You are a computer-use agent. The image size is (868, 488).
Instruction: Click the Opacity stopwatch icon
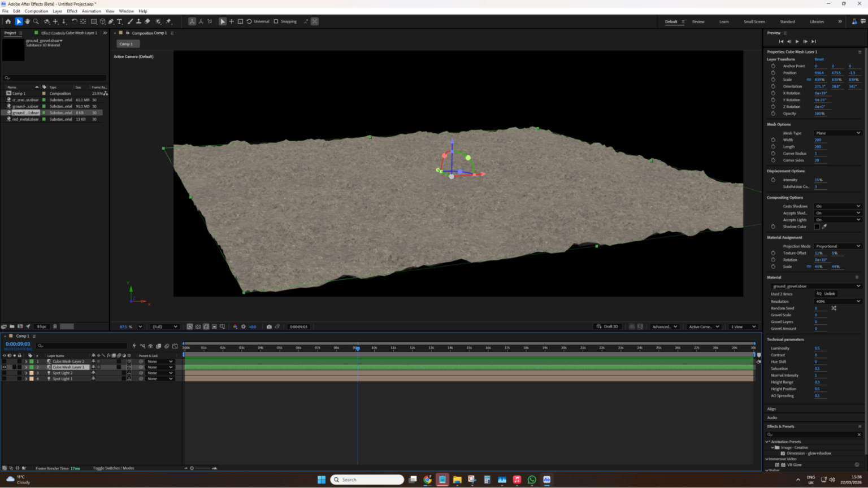tap(773, 114)
